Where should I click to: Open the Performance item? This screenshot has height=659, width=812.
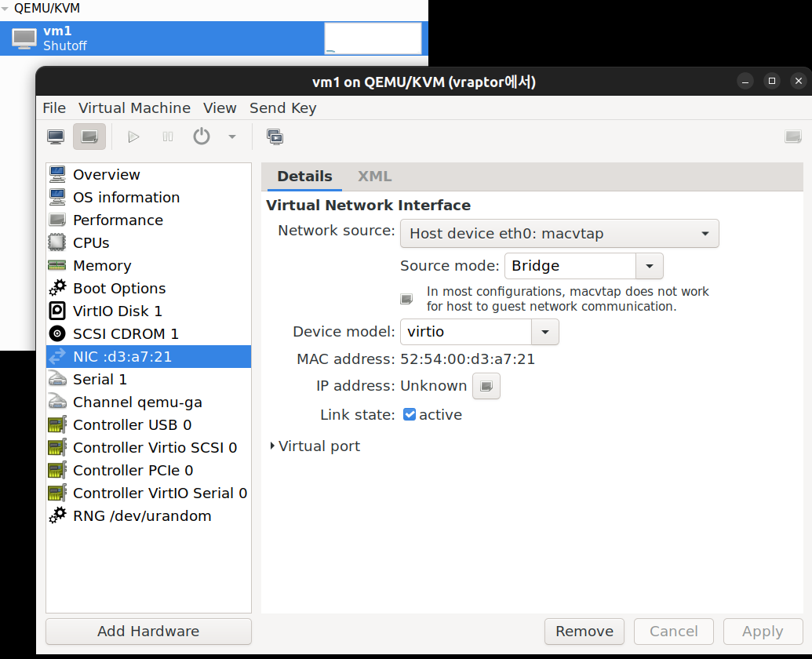tap(148, 220)
